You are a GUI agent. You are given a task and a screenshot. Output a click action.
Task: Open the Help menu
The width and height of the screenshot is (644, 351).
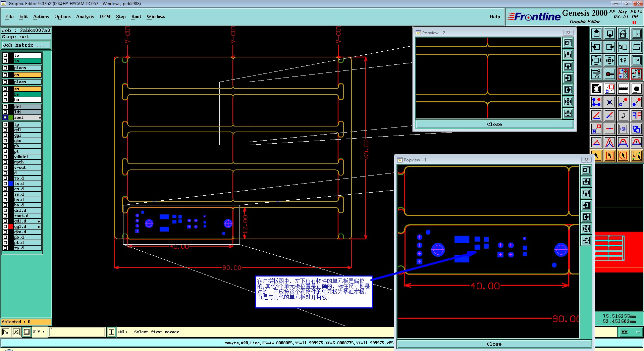point(494,16)
